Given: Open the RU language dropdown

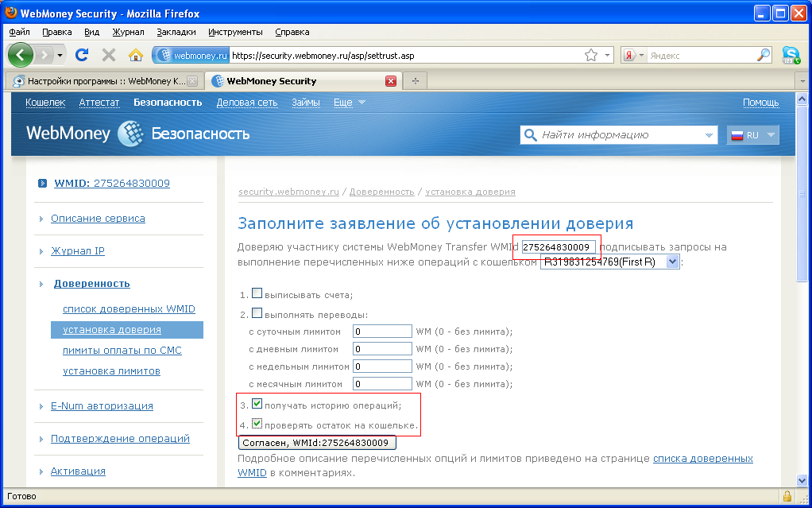Looking at the screenshot, I should point(771,135).
